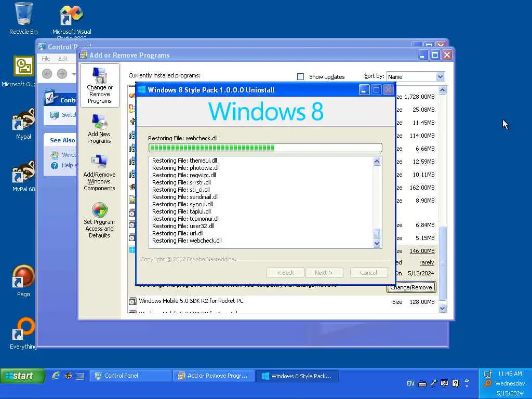Click the 146.00MB size link
The height and width of the screenshot is (399, 532).
(x=422, y=251)
